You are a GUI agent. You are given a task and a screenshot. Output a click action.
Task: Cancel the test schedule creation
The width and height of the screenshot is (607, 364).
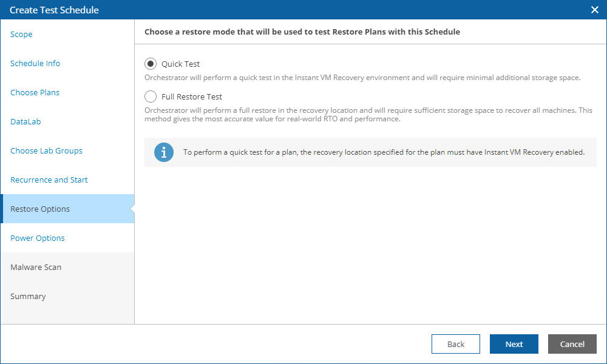click(x=572, y=344)
